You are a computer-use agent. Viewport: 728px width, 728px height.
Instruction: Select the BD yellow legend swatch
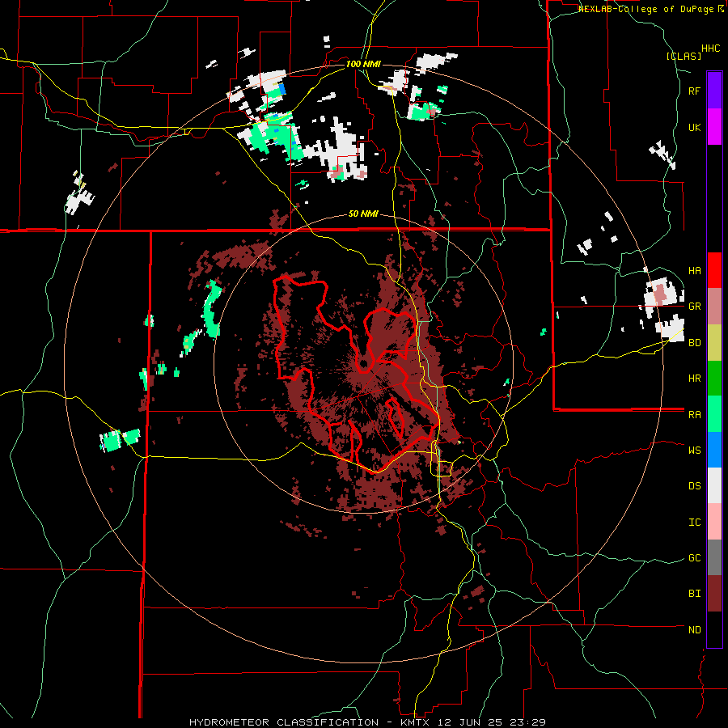pyautogui.click(x=714, y=342)
